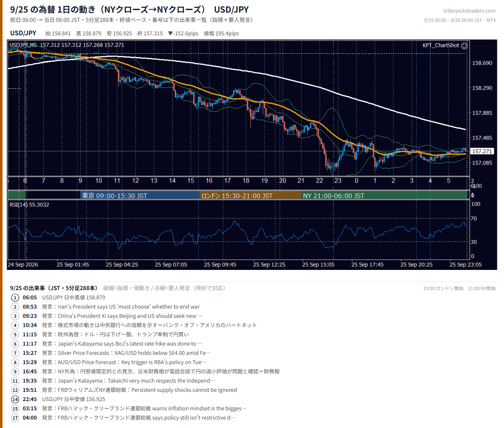Click the 始 158.841 open value
The width and height of the screenshot is (504, 428).
58,34
